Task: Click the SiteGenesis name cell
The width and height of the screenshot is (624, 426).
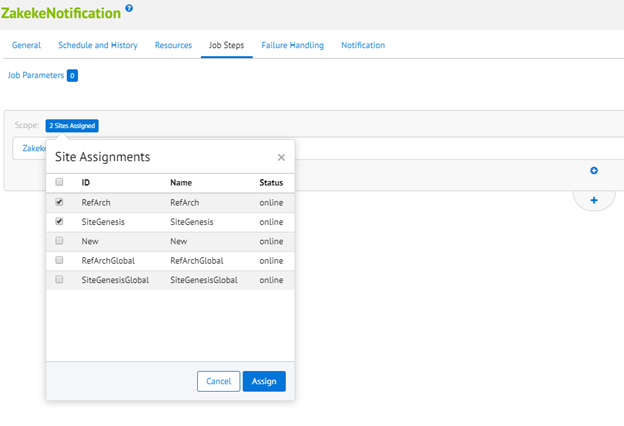Action: pos(192,222)
